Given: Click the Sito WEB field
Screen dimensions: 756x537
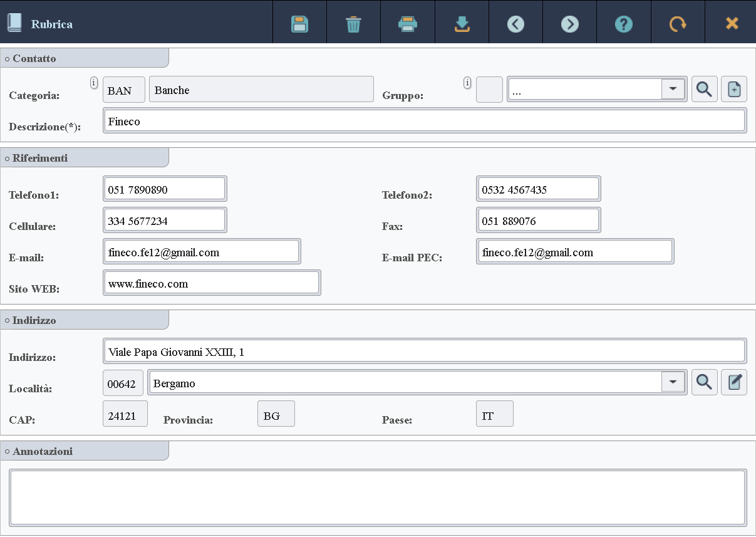Looking at the screenshot, I should [212, 283].
